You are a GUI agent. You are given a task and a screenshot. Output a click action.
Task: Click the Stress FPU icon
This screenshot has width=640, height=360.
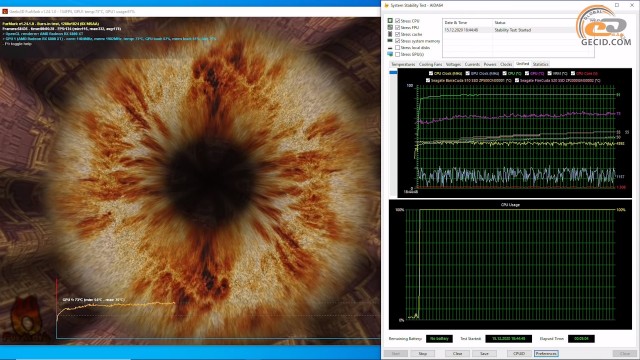tap(390, 27)
